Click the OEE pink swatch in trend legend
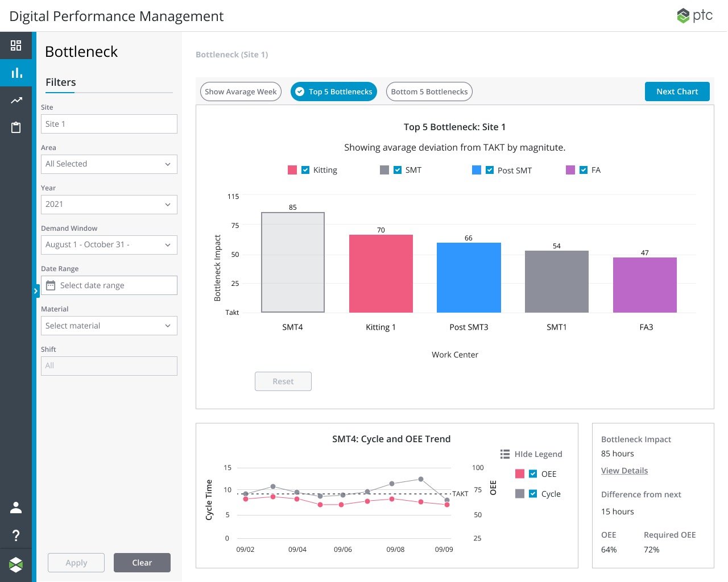This screenshot has height=582, width=728. [x=520, y=474]
